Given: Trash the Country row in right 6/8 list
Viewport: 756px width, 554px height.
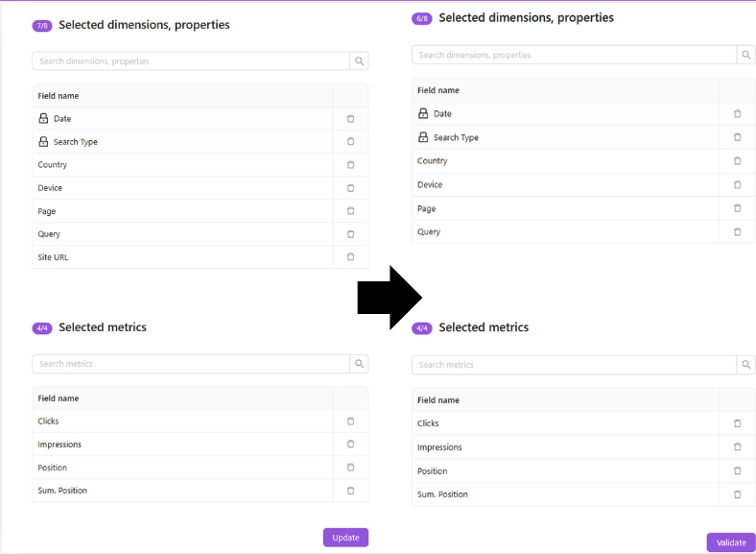Looking at the screenshot, I should tap(737, 160).
